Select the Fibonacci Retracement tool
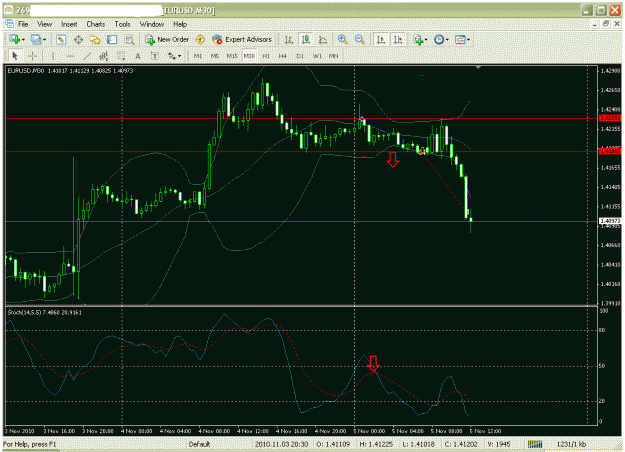The image size is (625, 452). (121, 56)
